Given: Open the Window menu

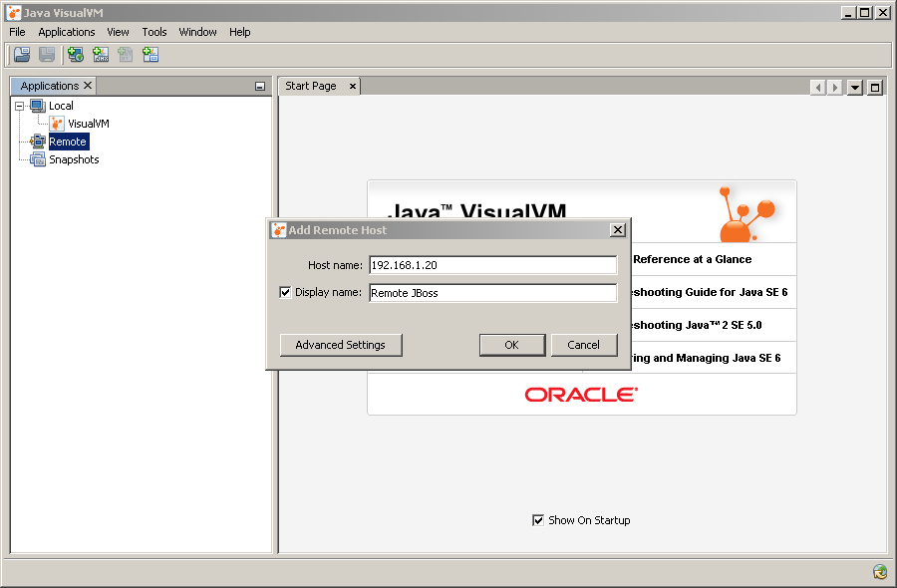Looking at the screenshot, I should coord(198,32).
